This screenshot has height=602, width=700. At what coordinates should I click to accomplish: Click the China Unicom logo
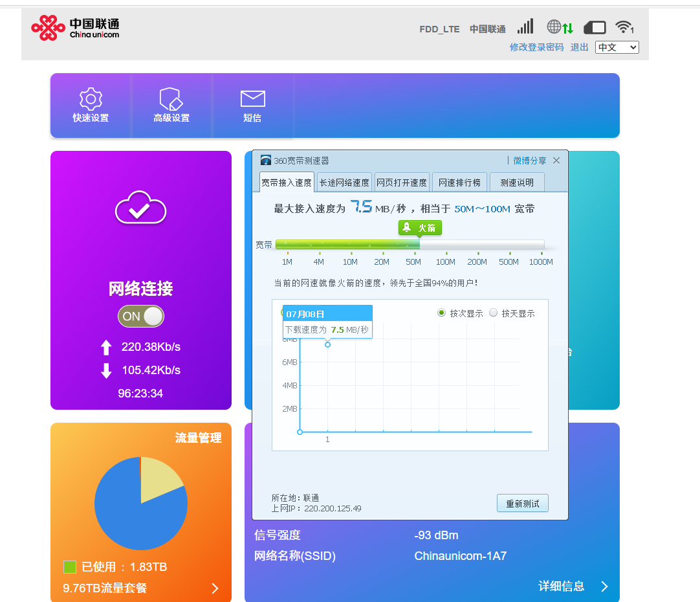pos(75,28)
